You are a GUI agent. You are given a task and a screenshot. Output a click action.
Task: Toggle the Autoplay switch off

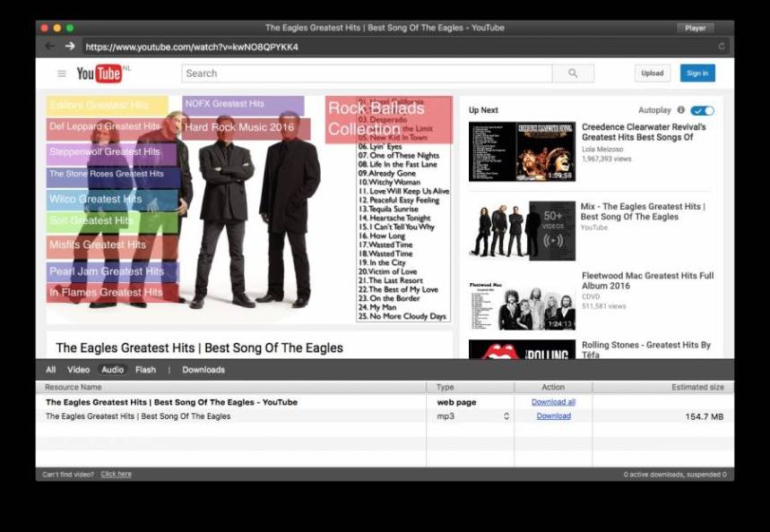(702, 110)
